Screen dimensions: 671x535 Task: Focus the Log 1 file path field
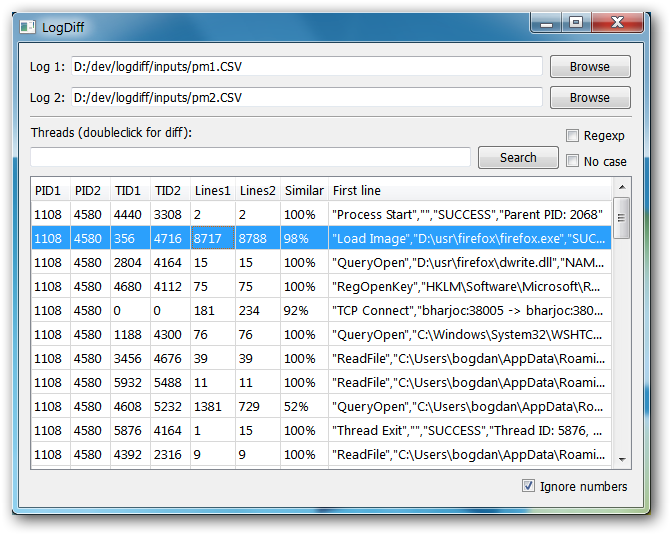pos(306,66)
